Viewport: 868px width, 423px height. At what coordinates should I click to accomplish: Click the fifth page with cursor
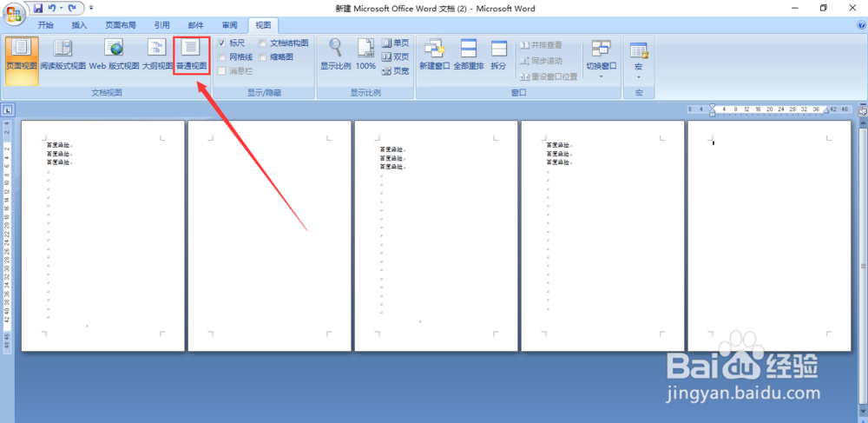click(769, 235)
